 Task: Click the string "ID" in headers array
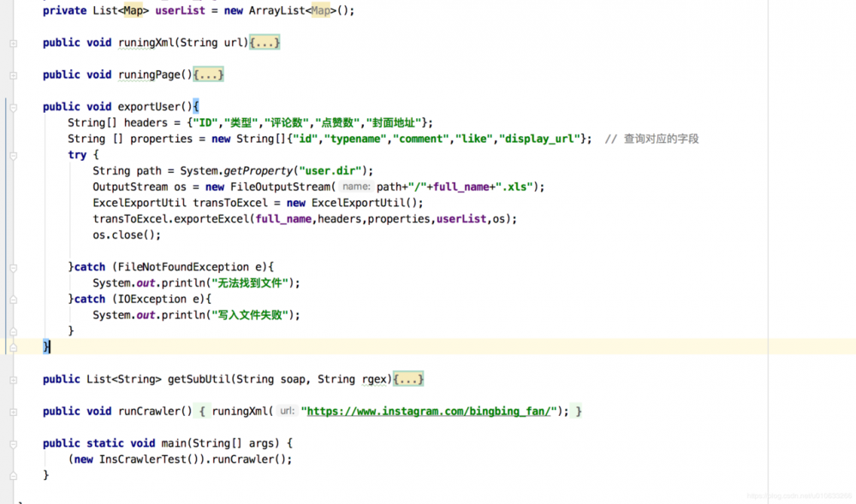click(x=205, y=122)
